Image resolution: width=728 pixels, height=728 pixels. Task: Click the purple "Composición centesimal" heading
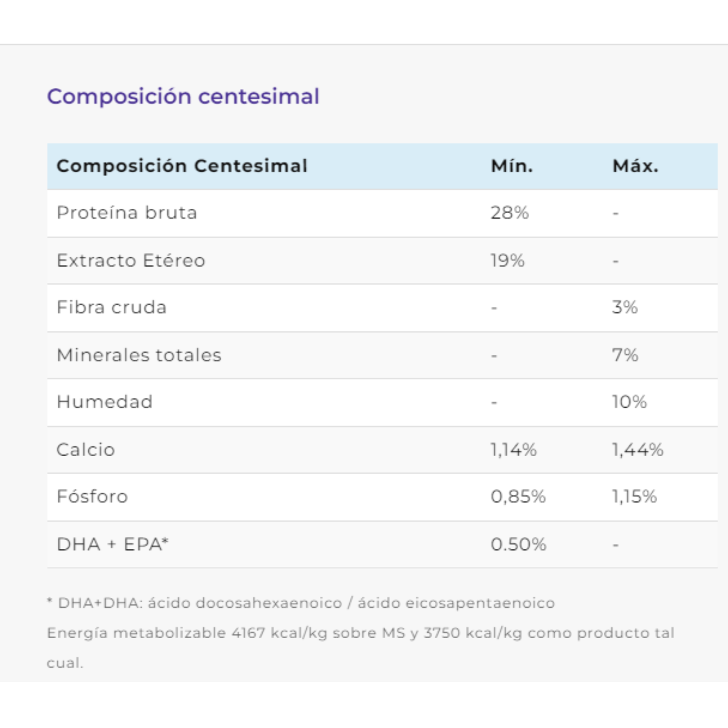click(x=183, y=96)
